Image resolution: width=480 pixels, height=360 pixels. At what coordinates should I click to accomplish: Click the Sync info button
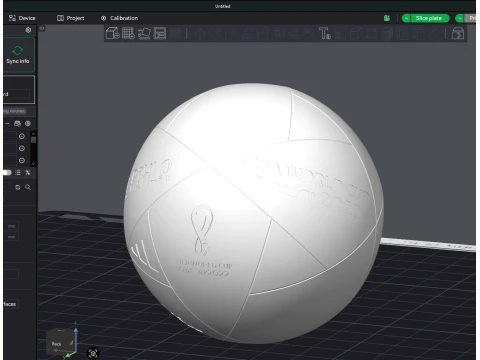point(18,55)
